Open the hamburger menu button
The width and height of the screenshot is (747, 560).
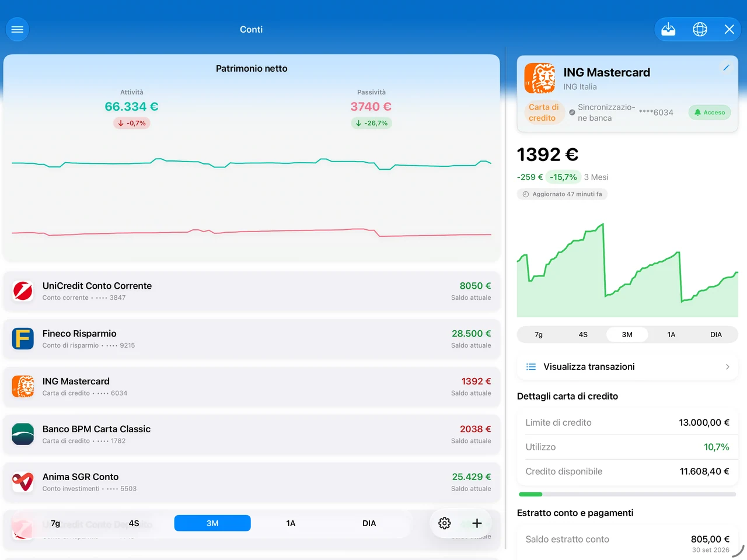tap(18, 29)
